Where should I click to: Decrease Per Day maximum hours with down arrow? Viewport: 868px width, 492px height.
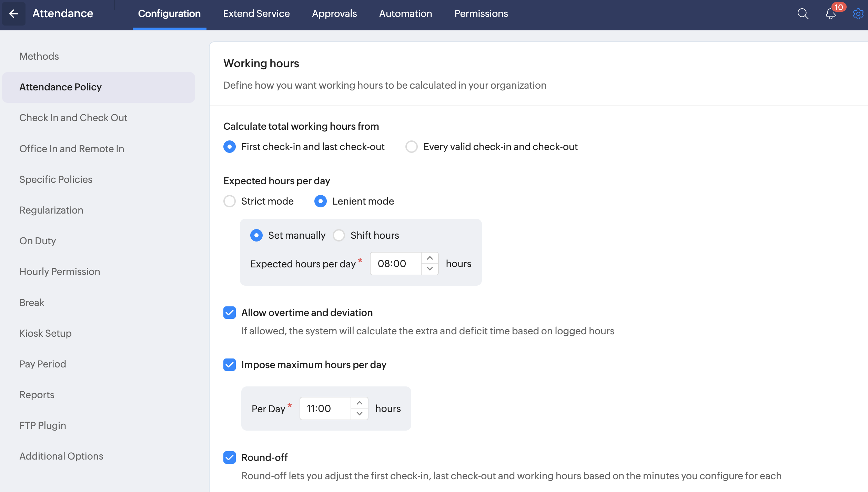(x=359, y=414)
